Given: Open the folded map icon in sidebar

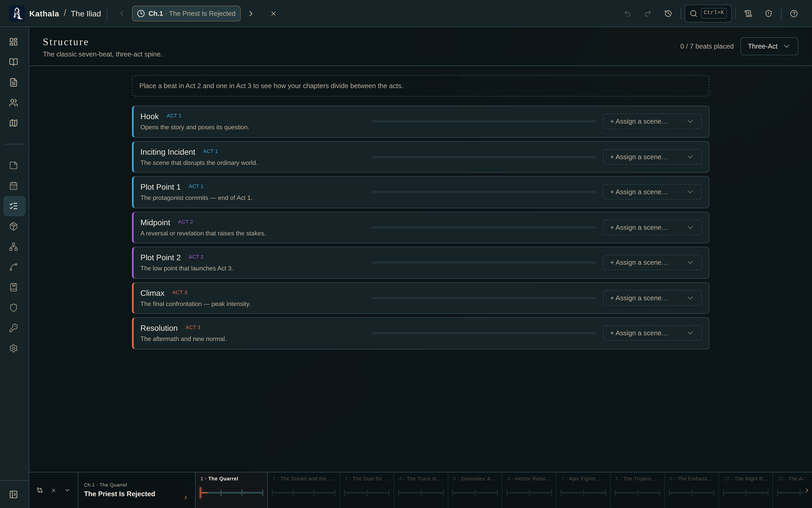Looking at the screenshot, I should [14, 123].
